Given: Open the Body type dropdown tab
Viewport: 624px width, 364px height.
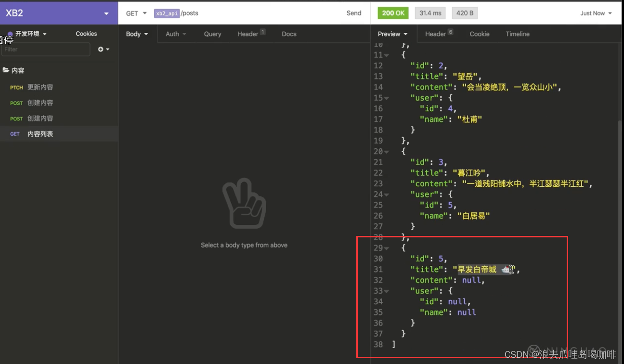Looking at the screenshot, I should 137,34.
